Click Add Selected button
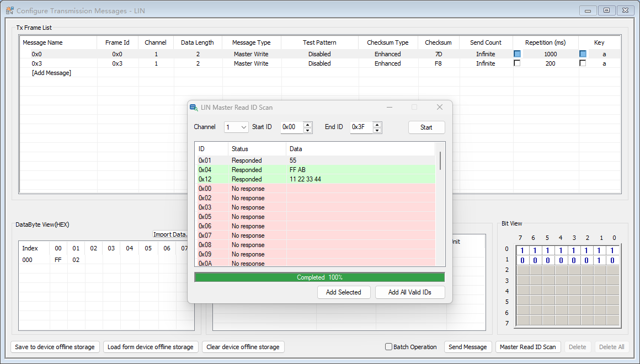 [x=344, y=292]
